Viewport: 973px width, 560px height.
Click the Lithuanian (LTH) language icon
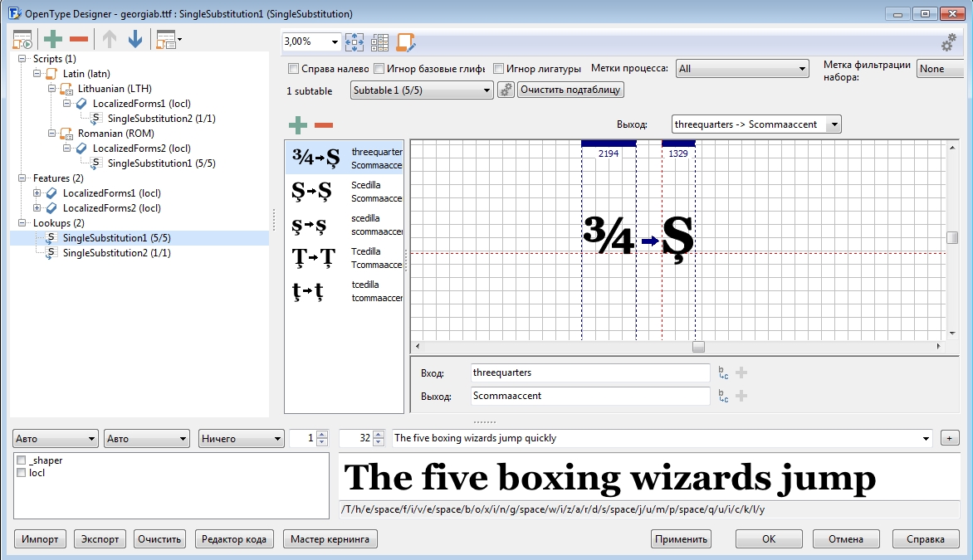(67, 89)
